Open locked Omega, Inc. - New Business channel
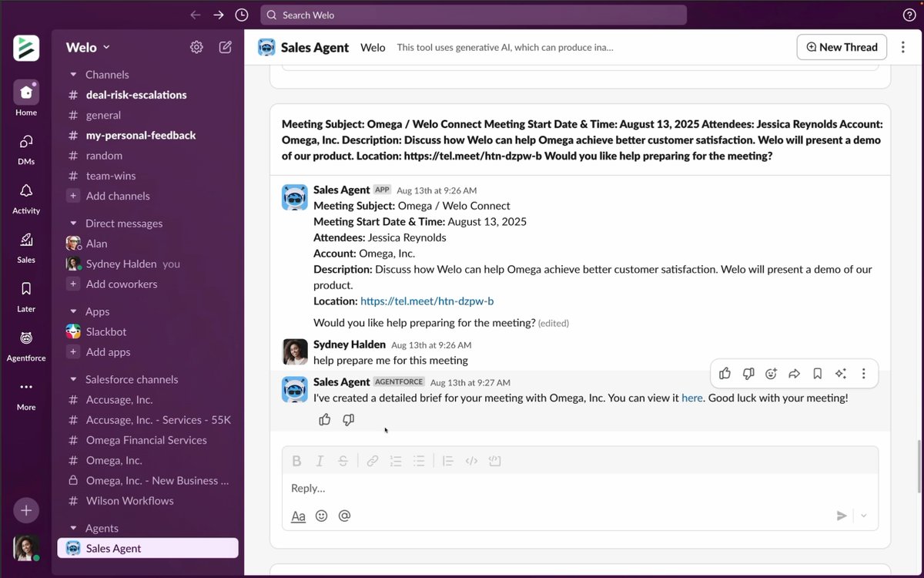 click(148, 480)
